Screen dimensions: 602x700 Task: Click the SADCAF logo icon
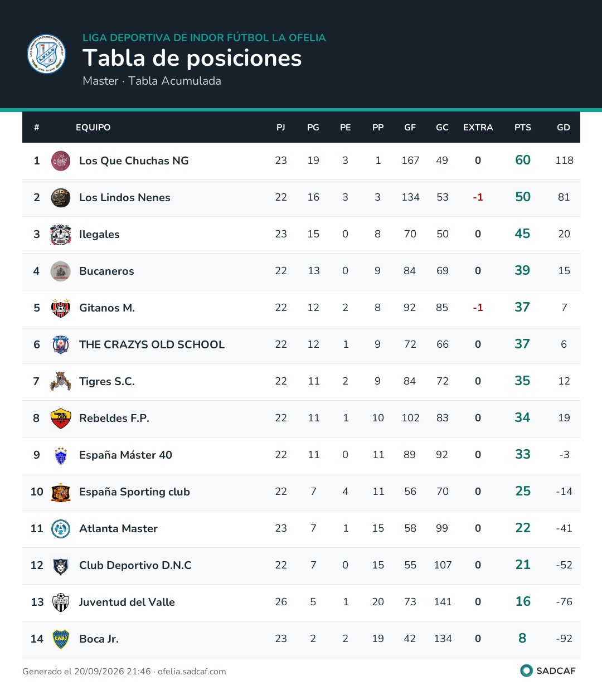[526, 670]
